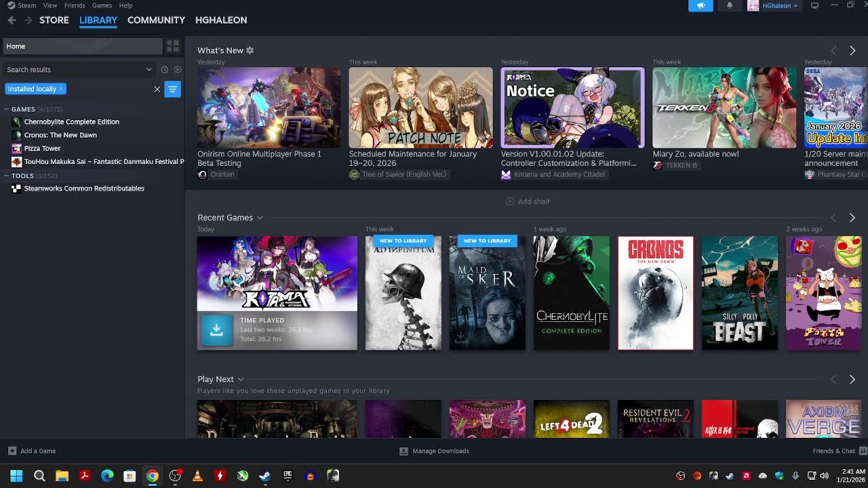The image size is (868, 488).
Task: Switch library to grid collections view
Action: 173,46
